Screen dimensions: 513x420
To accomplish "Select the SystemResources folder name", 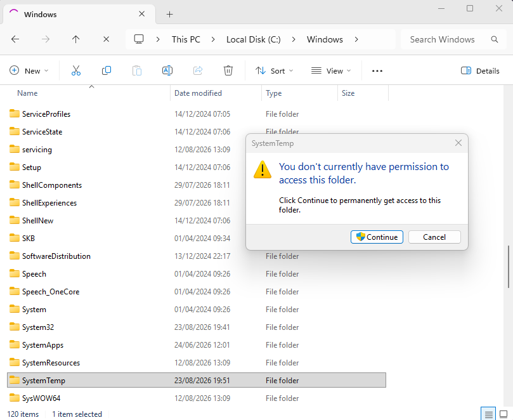I will click(51, 362).
